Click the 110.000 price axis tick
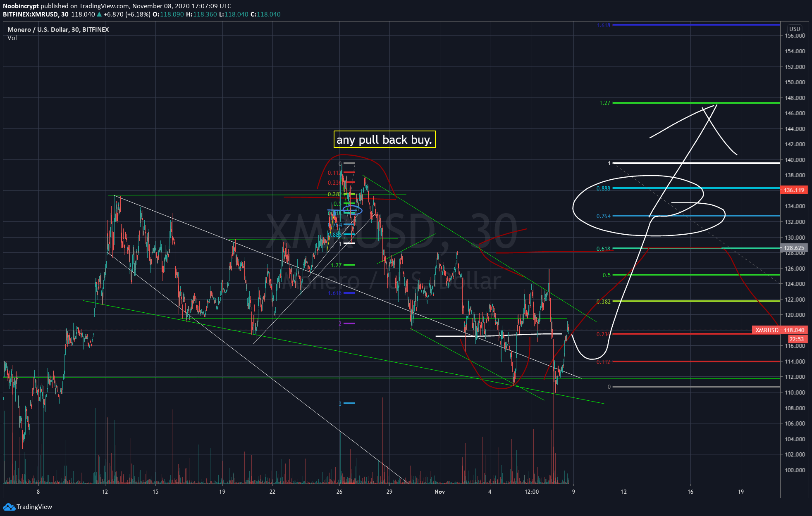The height and width of the screenshot is (516, 812). [x=795, y=392]
